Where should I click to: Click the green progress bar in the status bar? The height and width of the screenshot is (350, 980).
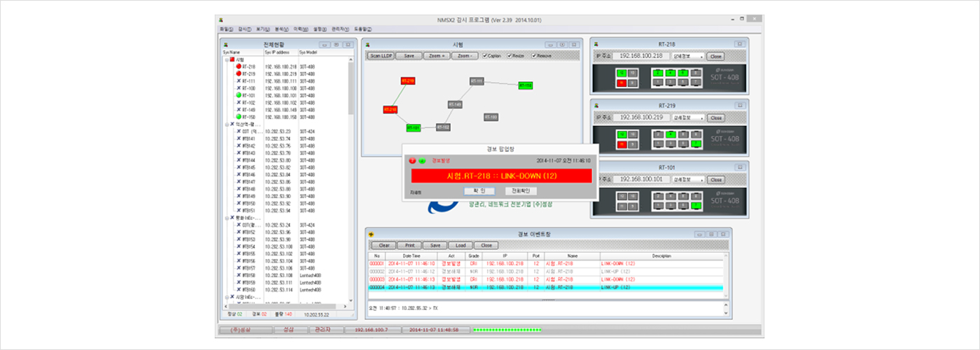click(x=508, y=329)
